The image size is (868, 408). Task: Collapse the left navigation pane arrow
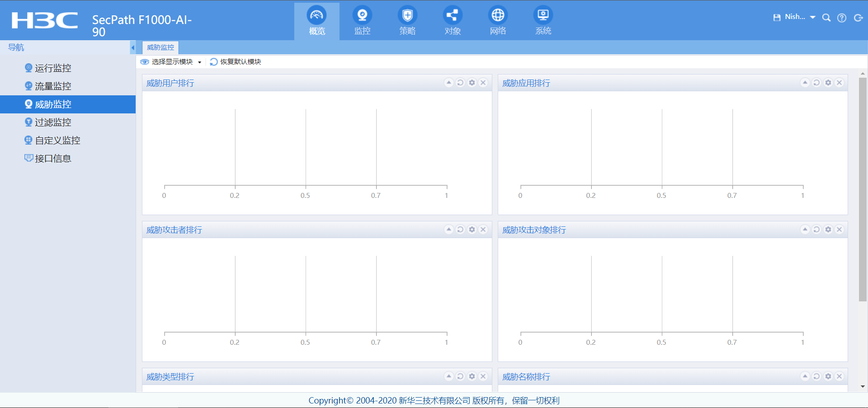(x=132, y=47)
